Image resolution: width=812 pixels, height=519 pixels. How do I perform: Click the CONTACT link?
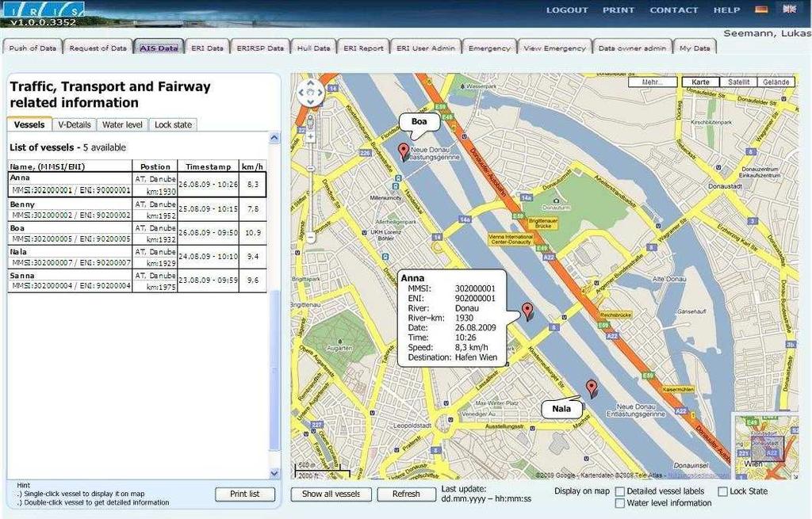click(674, 10)
